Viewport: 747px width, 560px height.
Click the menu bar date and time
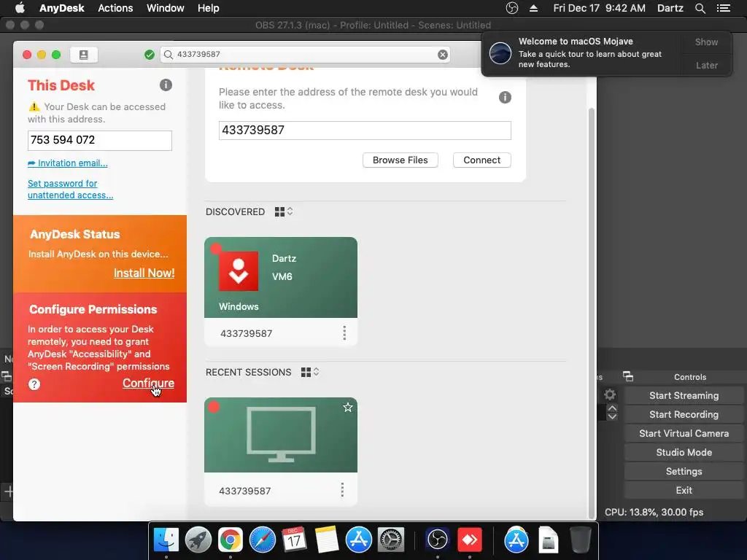(x=600, y=8)
